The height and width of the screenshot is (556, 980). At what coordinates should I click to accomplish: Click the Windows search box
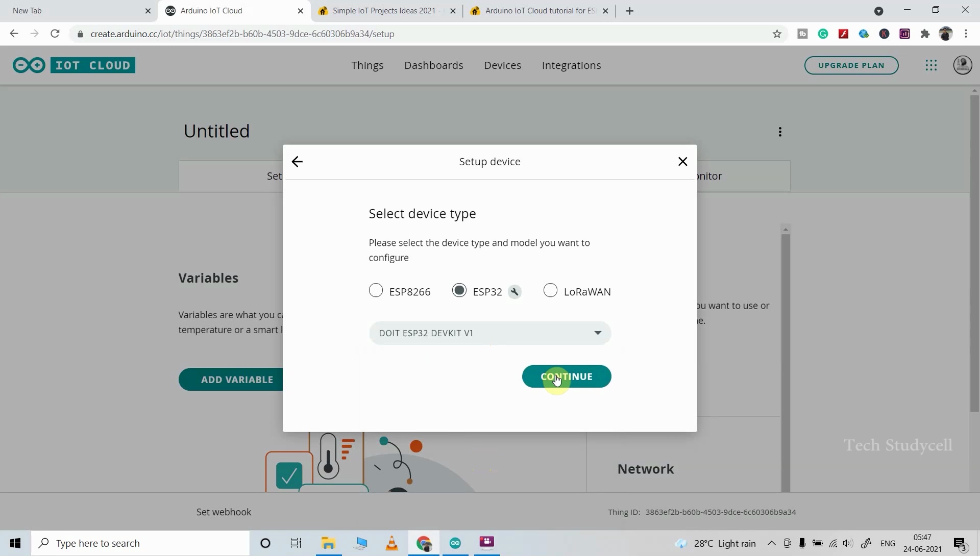pos(141,543)
